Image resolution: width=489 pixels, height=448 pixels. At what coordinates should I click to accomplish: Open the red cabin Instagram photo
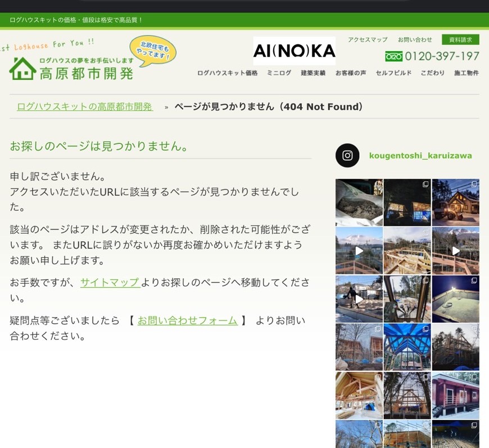click(455, 395)
